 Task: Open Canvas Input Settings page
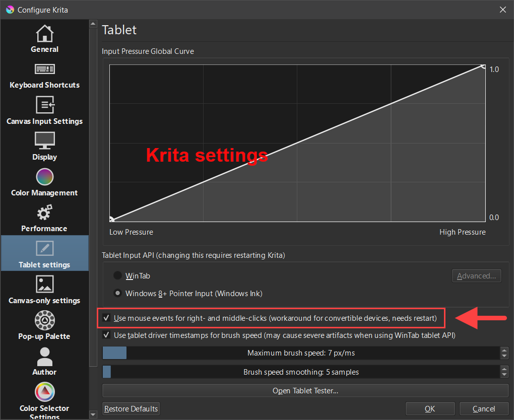pos(44,111)
